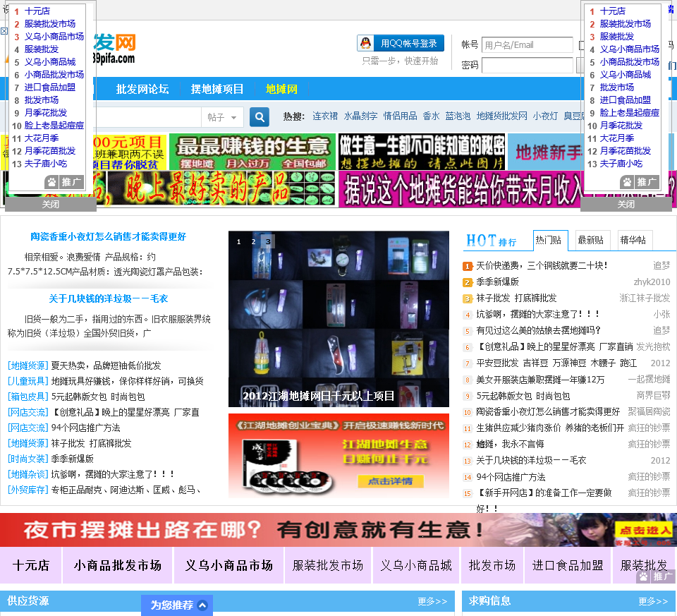This screenshot has height=616, width=677.
Task: Open article 关于几块钱的洋垃圾——毛衣 headline
Action: click(x=109, y=298)
